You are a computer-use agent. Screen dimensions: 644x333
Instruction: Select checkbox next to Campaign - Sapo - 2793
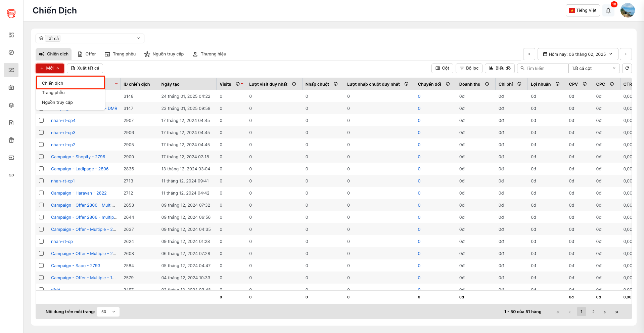click(x=41, y=265)
